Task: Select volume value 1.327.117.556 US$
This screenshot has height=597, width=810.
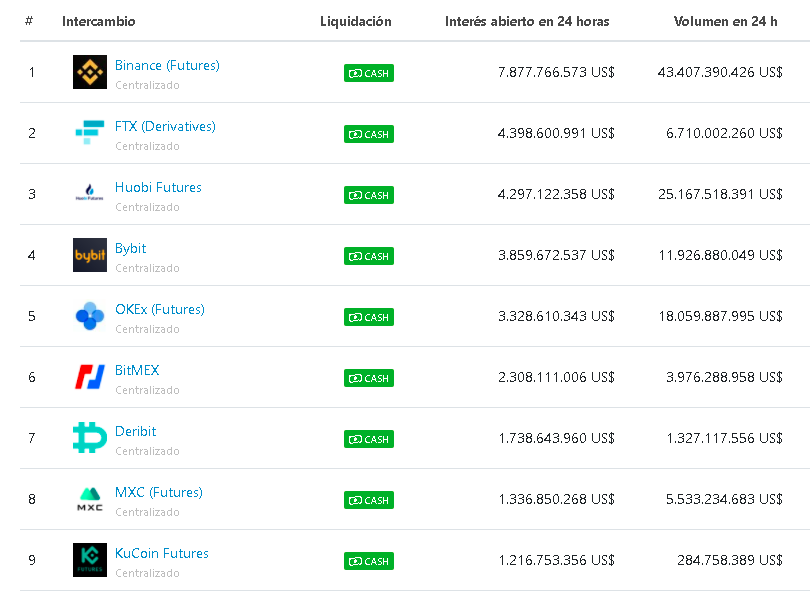Action: tap(724, 438)
